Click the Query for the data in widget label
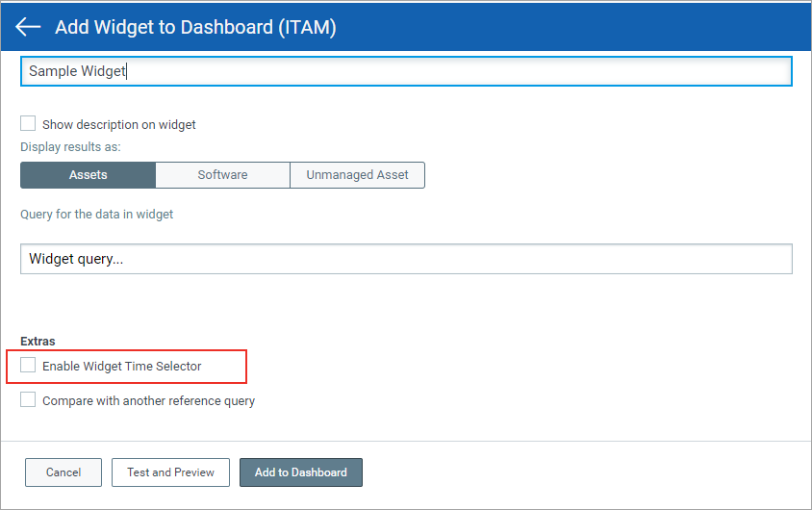Image resolution: width=812 pixels, height=510 pixels. click(96, 215)
